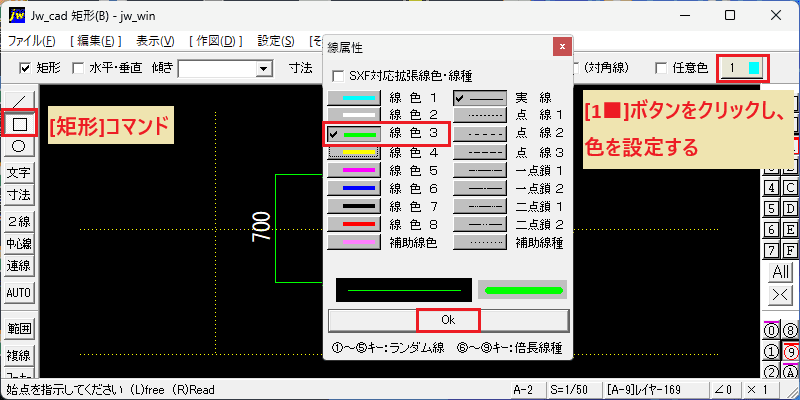Screen dimensions: 800x400
Task: Select 線色 2 white color
Action: pos(354,114)
